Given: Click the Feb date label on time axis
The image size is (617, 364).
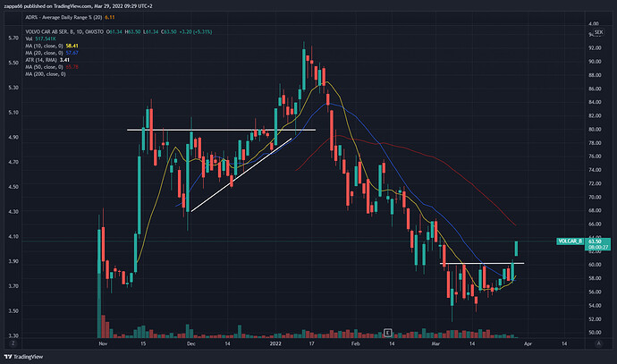Looking at the screenshot, I should tap(356, 343).
